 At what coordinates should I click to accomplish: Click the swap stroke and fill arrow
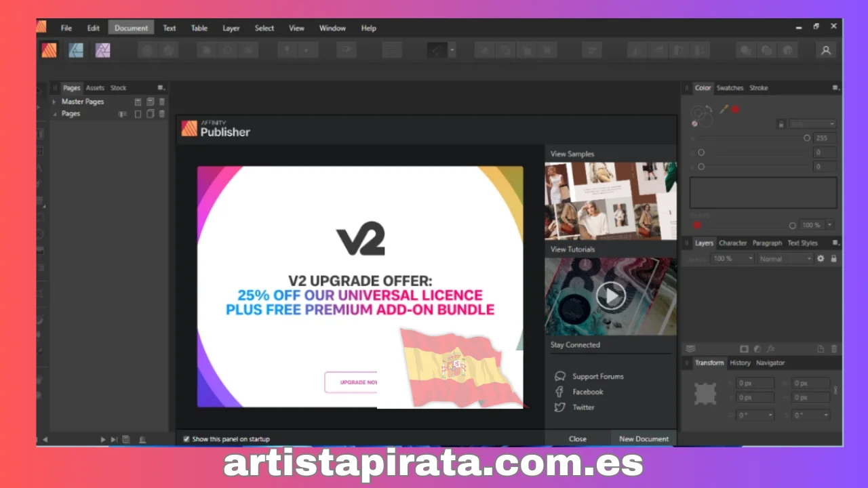coord(709,108)
